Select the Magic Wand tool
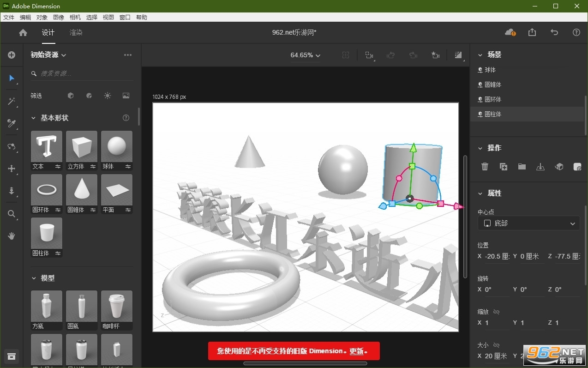The width and height of the screenshot is (588, 368). (12, 101)
